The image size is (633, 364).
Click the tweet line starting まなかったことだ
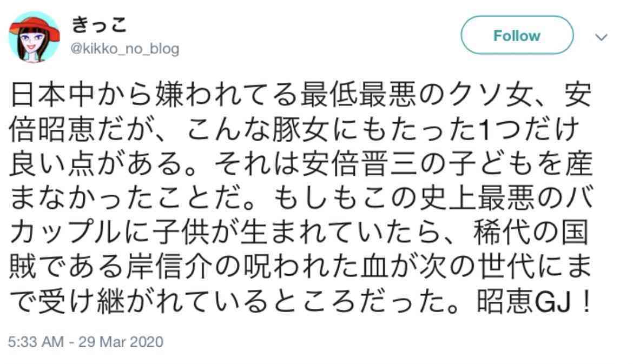[x=300, y=200]
